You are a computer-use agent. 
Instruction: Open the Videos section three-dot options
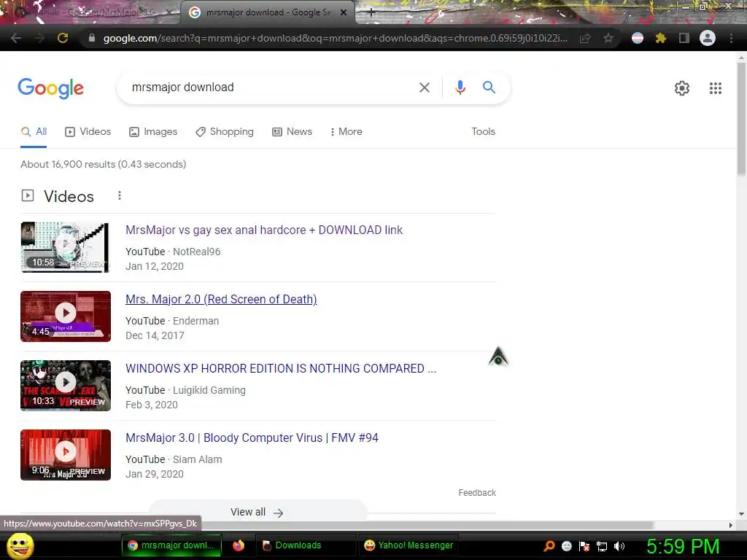point(120,195)
